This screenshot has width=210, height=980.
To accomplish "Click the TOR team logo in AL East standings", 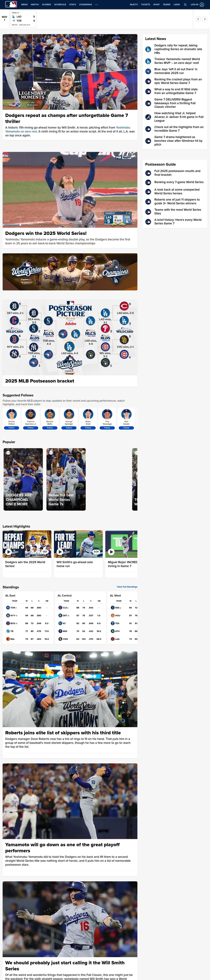I will click(8, 608).
